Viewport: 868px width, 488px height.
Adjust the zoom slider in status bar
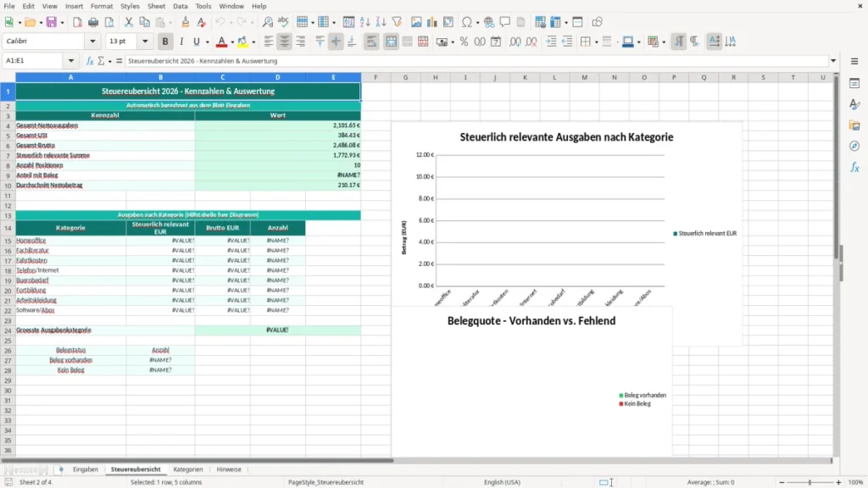[x=810, y=482]
